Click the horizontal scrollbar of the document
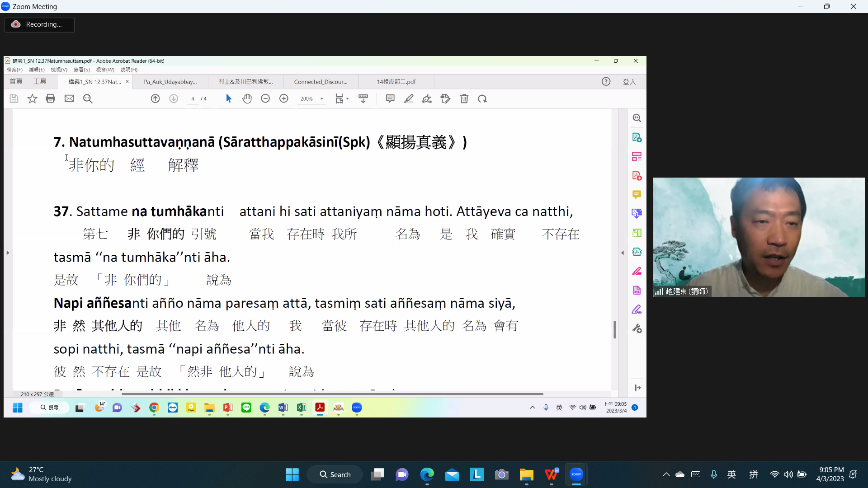 click(x=332, y=394)
